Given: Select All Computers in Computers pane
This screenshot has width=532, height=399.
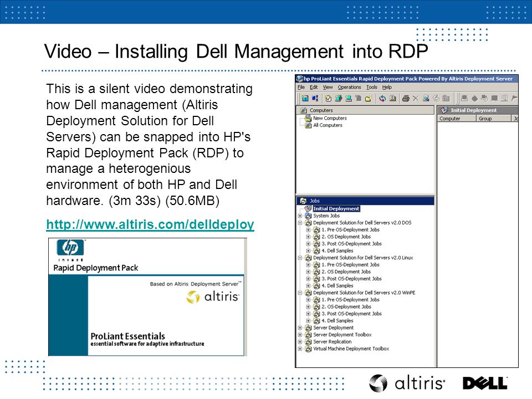Looking at the screenshot, I should pyautogui.click(x=328, y=125).
